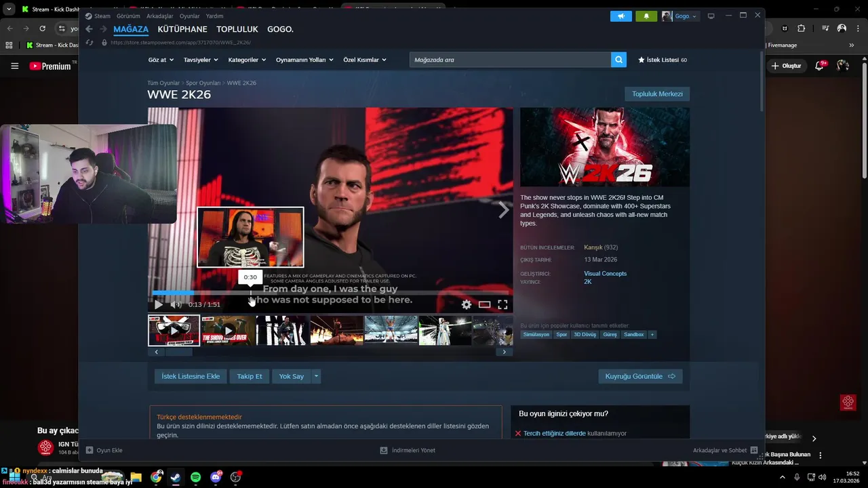Expand the Kategoriler dropdown
Image resolution: width=868 pixels, height=488 pixels.
(247, 60)
